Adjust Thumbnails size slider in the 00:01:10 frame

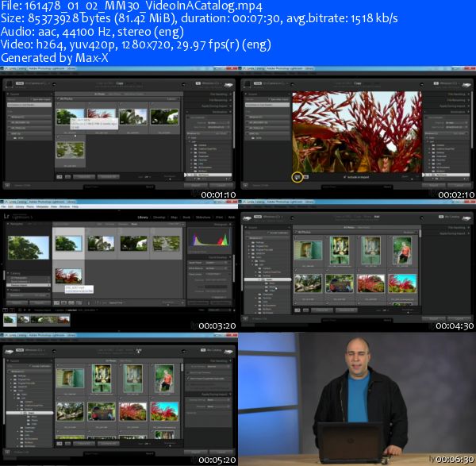(170, 179)
